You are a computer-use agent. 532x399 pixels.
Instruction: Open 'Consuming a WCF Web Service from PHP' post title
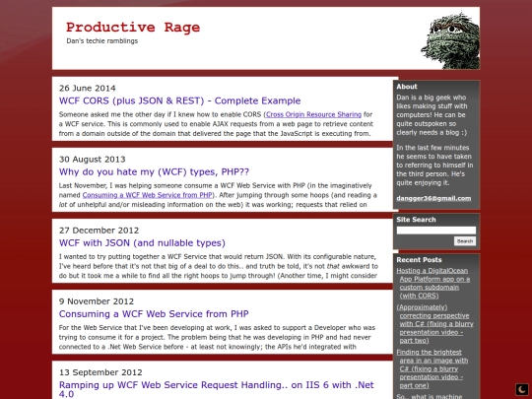[x=154, y=314]
